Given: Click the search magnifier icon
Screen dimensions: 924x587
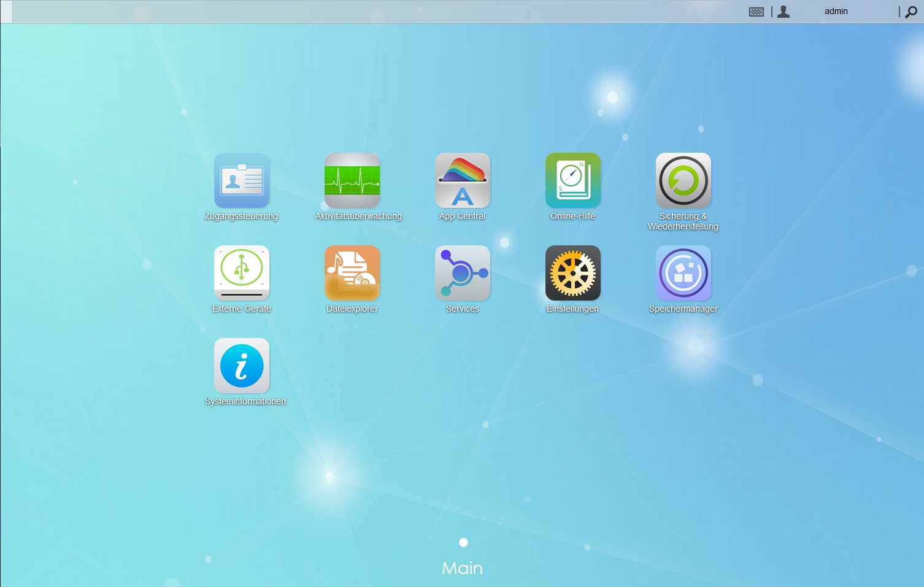Looking at the screenshot, I should click(x=911, y=12).
